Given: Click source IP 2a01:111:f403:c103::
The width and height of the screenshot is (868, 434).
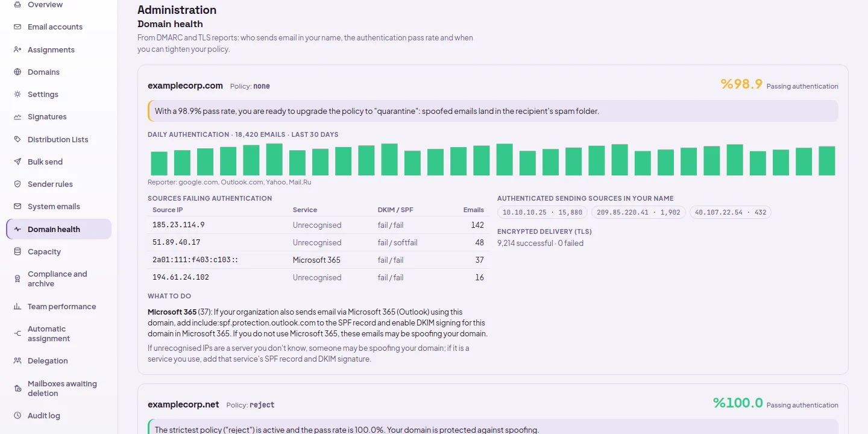Looking at the screenshot, I should [x=195, y=260].
